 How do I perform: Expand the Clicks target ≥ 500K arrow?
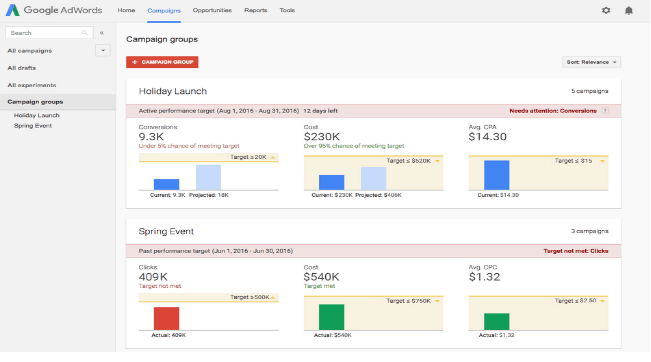[x=273, y=298]
